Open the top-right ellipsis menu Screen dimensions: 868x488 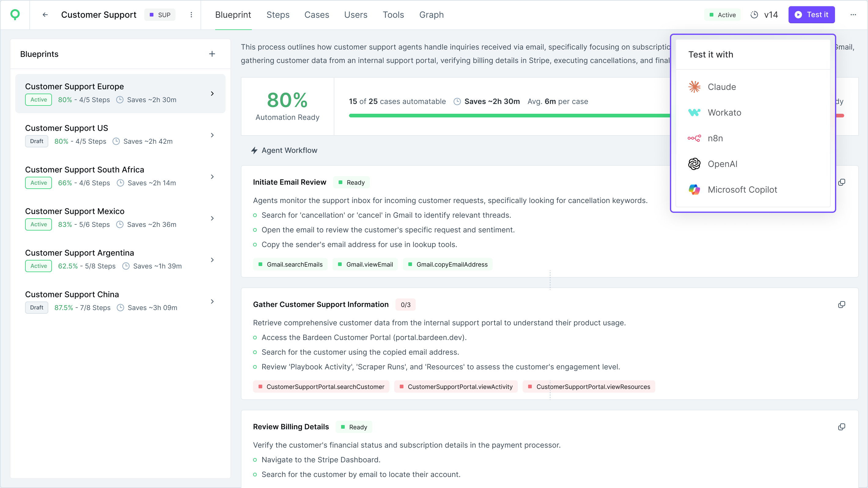click(853, 15)
